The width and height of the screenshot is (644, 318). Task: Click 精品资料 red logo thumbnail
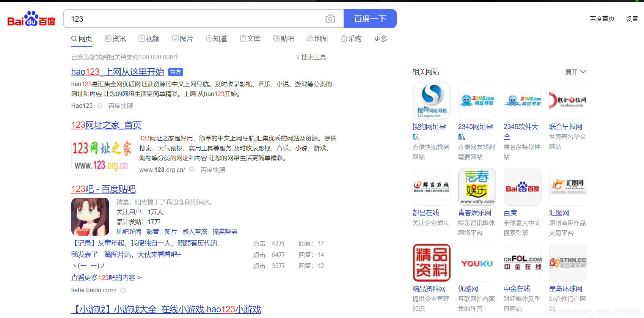432,263
